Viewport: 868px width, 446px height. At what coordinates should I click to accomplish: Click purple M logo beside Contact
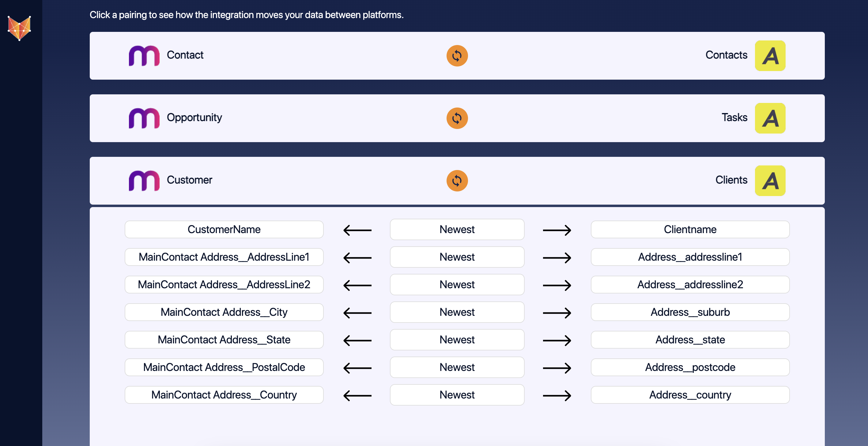(x=144, y=56)
